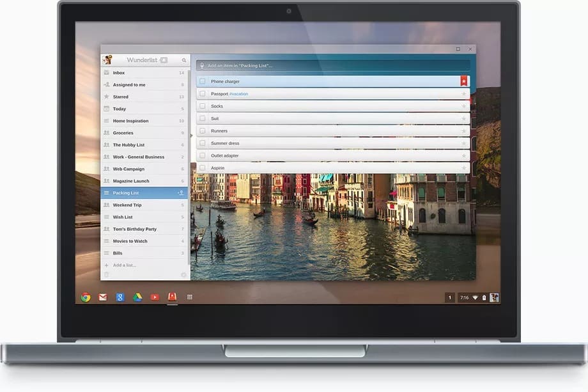Click Add a list... in sidebar
Image resolution: width=588 pixels, height=392 pixels.
pyautogui.click(x=124, y=265)
